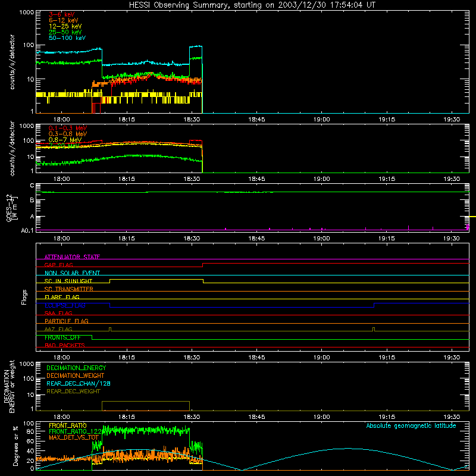Select the BAD_PACKETS flag label
This screenshot has height=476, width=476.
click(65, 345)
